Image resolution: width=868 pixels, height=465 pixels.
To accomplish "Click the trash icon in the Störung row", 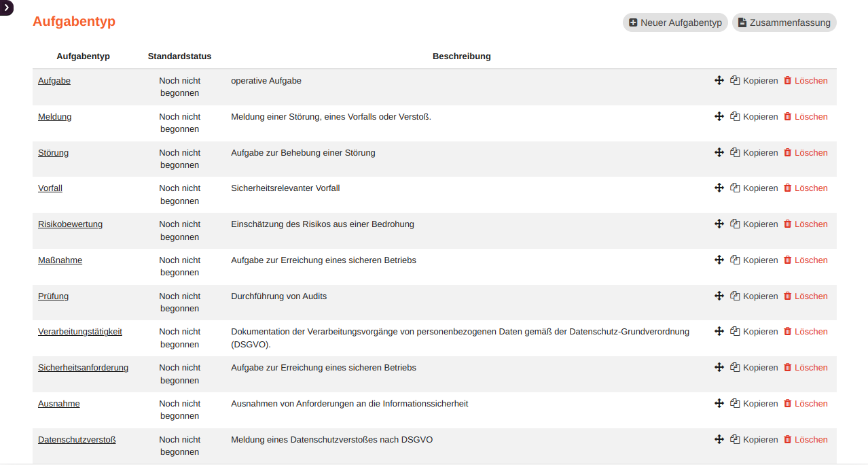I will click(x=787, y=152).
